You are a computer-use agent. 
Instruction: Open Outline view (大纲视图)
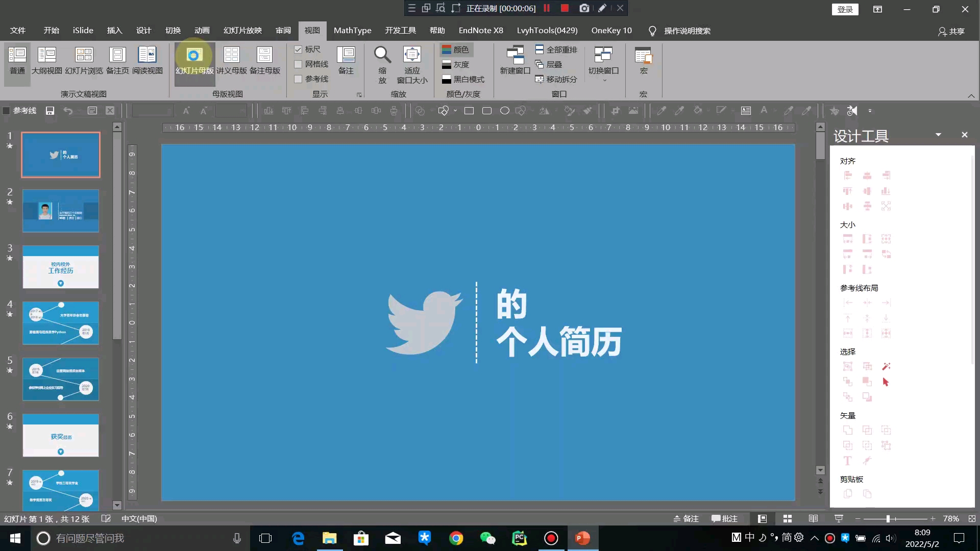tap(46, 61)
